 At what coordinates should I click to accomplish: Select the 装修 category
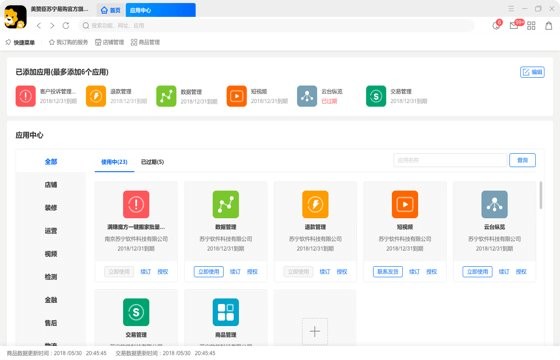click(51, 208)
